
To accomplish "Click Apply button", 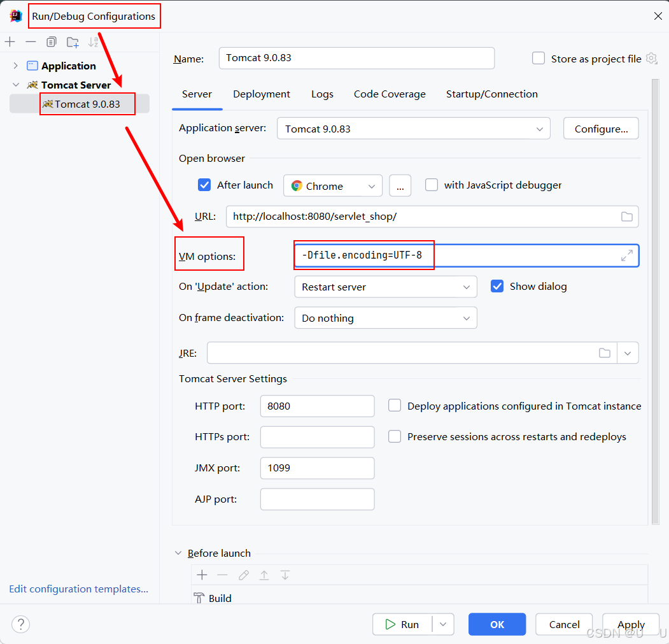I will click(631, 624).
